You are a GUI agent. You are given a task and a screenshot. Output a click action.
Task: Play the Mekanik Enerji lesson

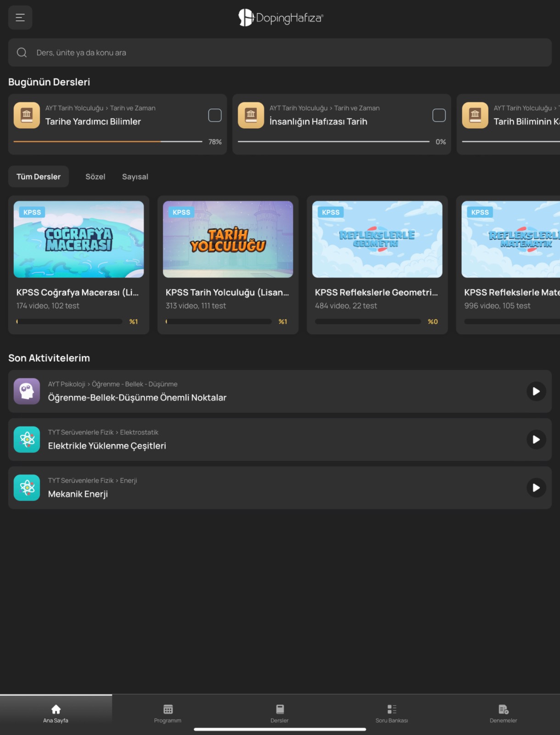click(x=536, y=488)
